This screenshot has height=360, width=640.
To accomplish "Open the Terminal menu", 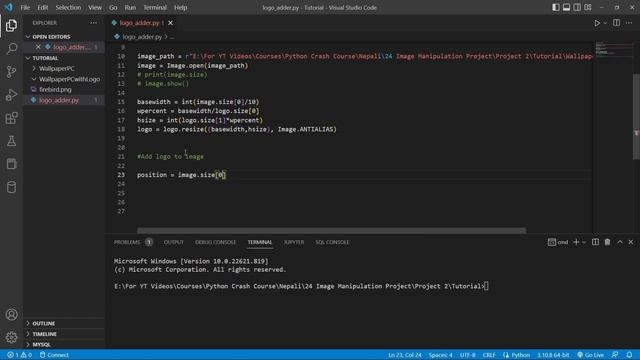I will pyautogui.click(x=155, y=7).
